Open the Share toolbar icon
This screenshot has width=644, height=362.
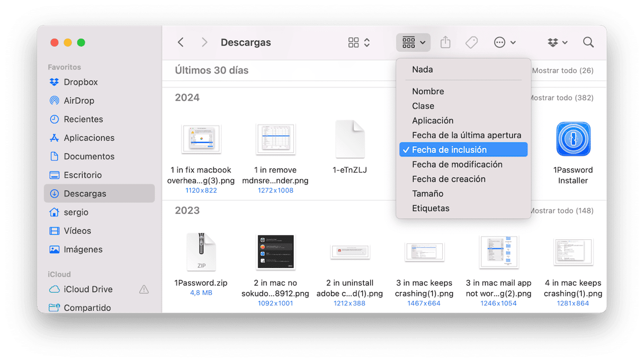445,42
